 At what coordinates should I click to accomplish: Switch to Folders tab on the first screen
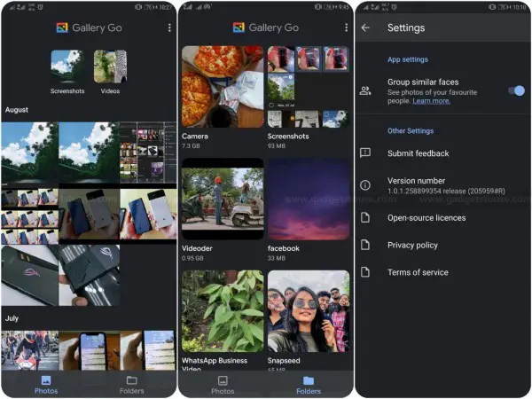[x=131, y=385]
